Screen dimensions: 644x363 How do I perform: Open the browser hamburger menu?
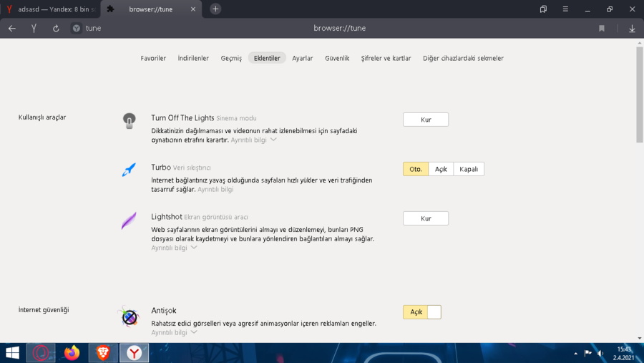pos(565,9)
